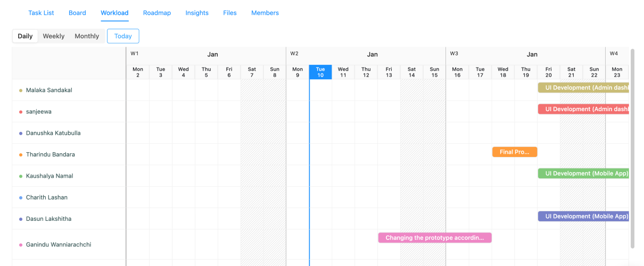Select member Charith Lashan
Viewport: 644px width, 266px height.
click(47, 197)
